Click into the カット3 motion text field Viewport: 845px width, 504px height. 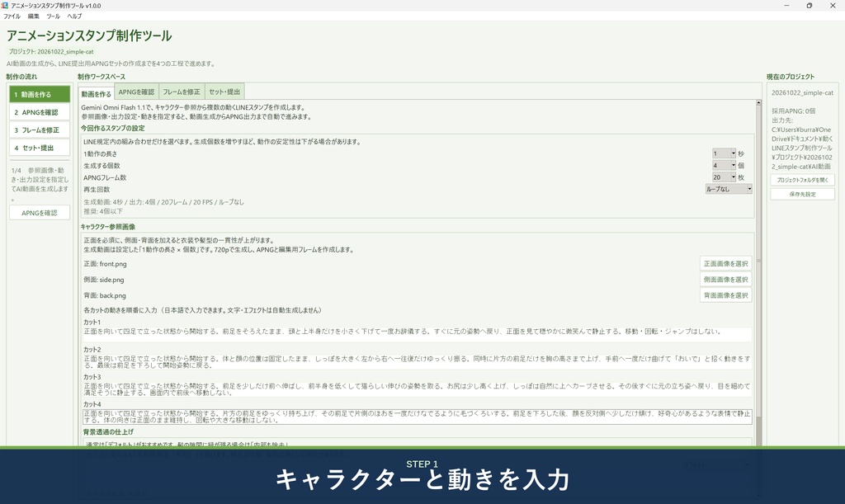(417, 389)
